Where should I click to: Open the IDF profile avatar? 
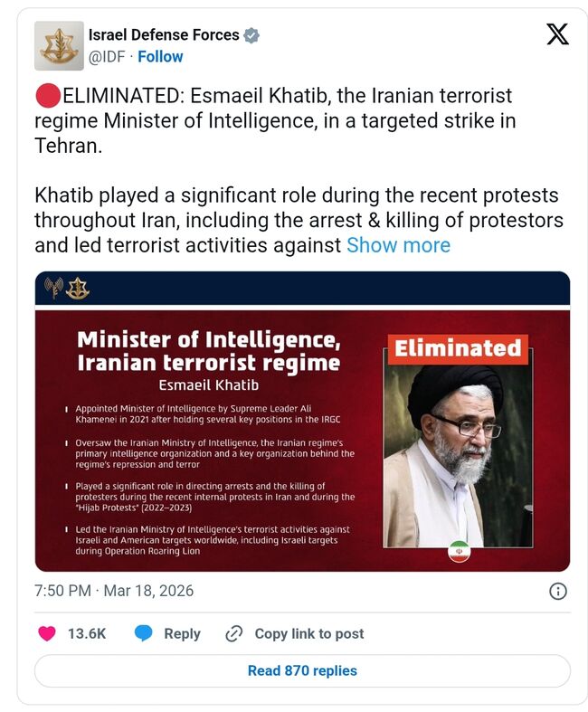click(59, 45)
